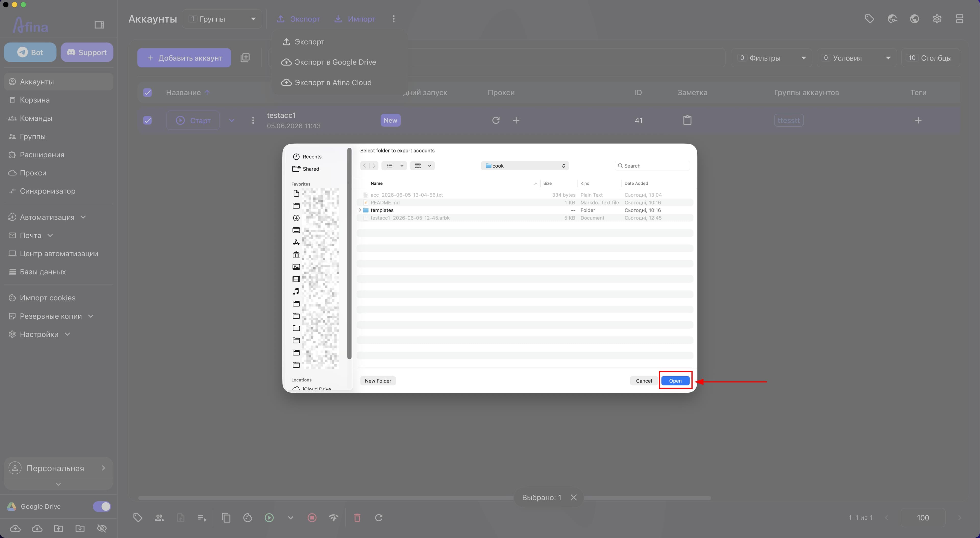Select acc_2026-06-05_13-04-56.txt file

[525, 195]
